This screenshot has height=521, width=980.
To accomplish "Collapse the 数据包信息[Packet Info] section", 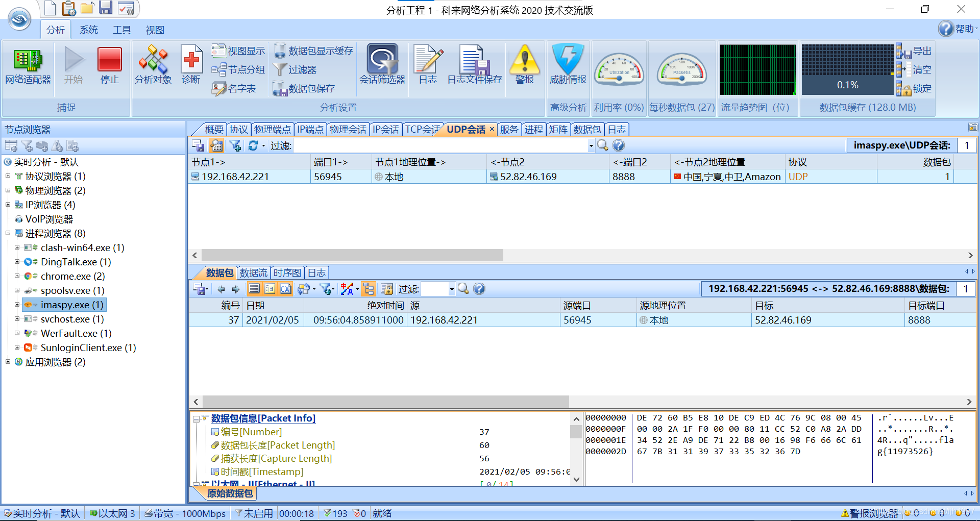I will tap(196, 419).
